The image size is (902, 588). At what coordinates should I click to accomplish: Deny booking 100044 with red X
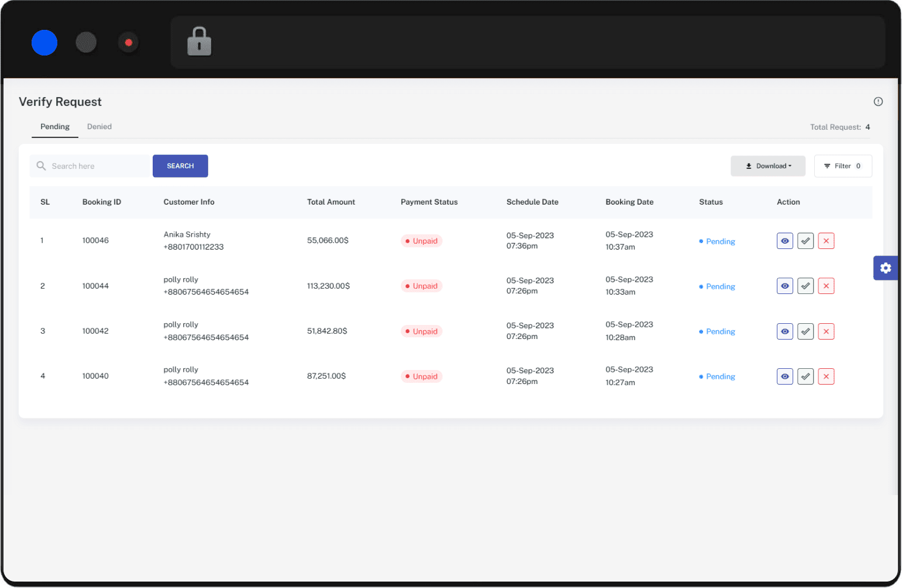(826, 286)
